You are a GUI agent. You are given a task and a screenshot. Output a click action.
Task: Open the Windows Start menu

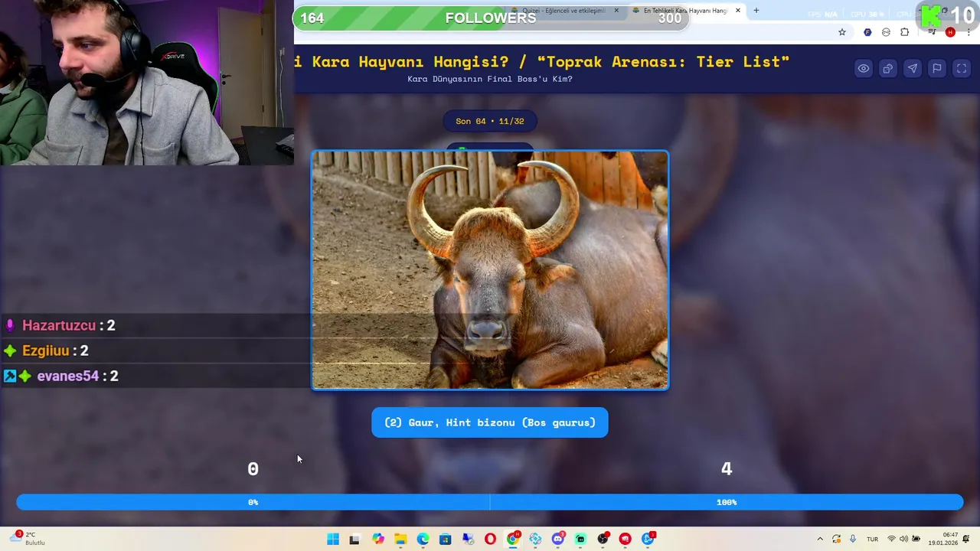[333, 540]
